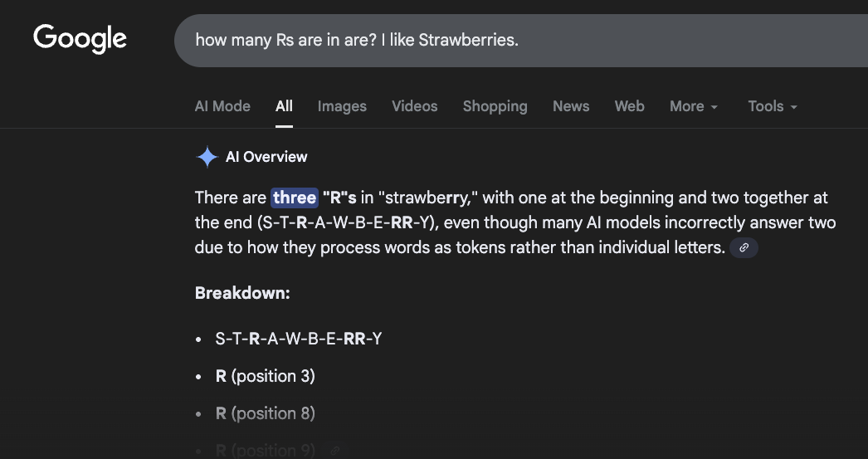
Task: Expand the More dropdown menu
Action: click(694, 106)
